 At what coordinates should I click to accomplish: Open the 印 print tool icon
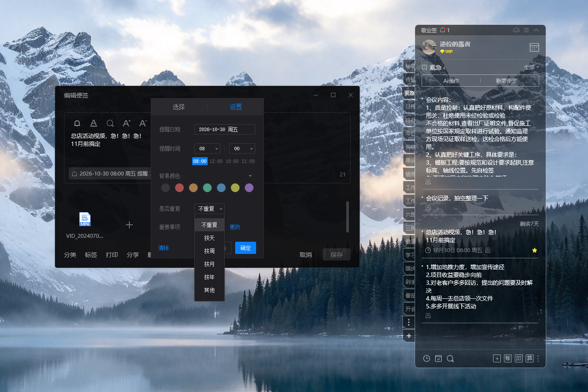pyautogui.click(x=519, y=358)
